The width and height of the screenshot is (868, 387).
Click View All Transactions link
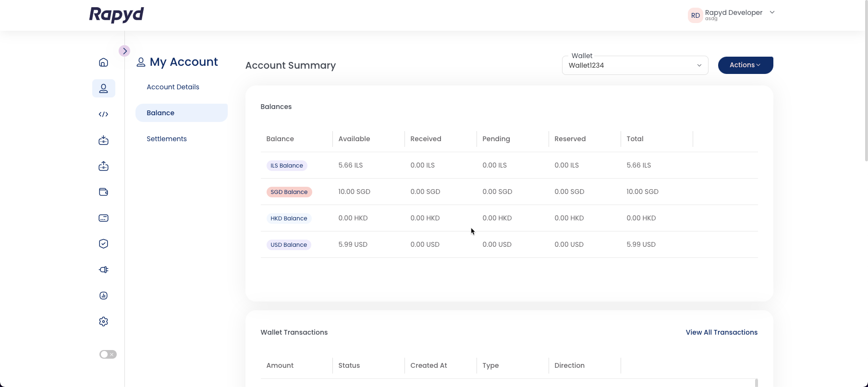coord(721,332)
